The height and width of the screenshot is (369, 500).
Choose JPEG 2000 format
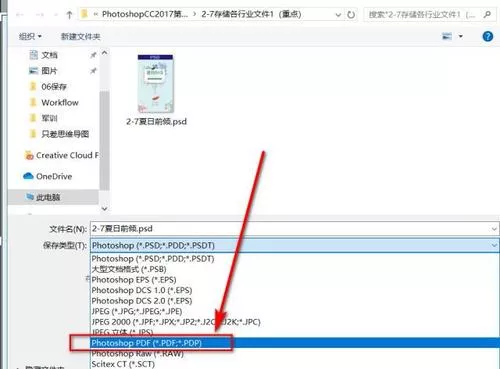pos(295,322)
